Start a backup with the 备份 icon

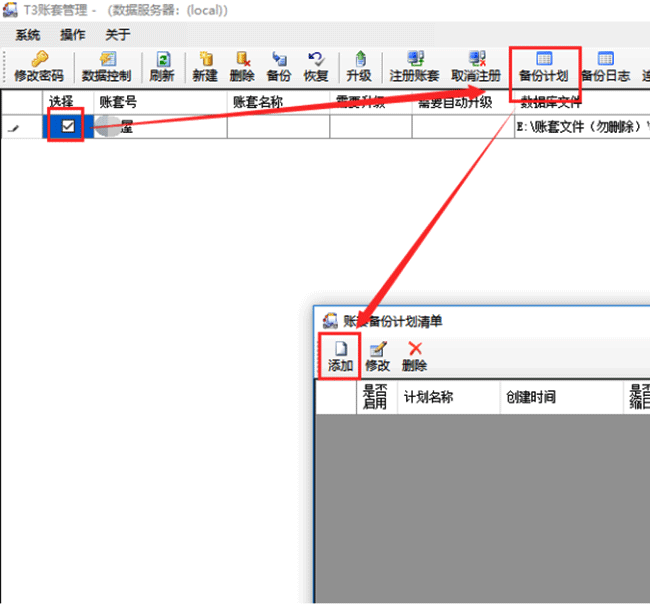279,59
